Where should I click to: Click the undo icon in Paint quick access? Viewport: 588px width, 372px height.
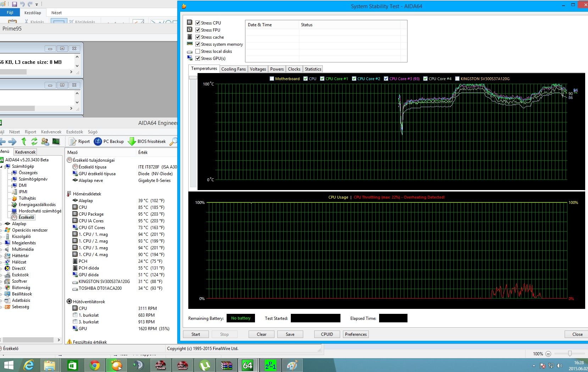point(22,4)
